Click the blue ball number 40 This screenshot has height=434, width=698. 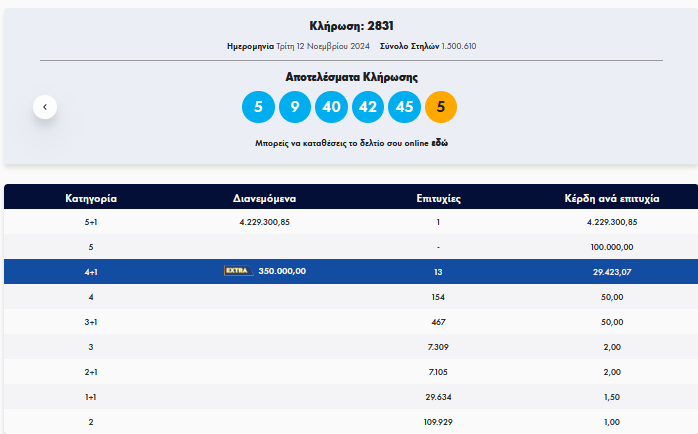coord(331,106)
